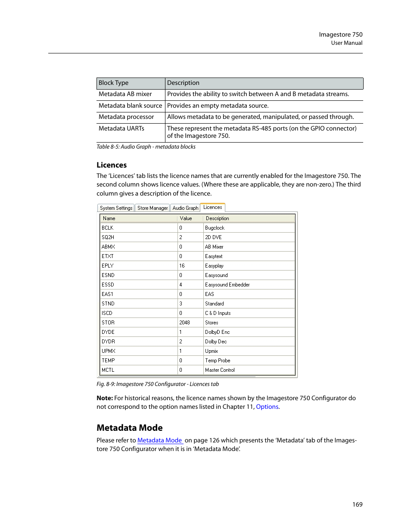Viewport: 411px width, 532px height.
Task: Click the page number 169
Action: pos(358,504)
